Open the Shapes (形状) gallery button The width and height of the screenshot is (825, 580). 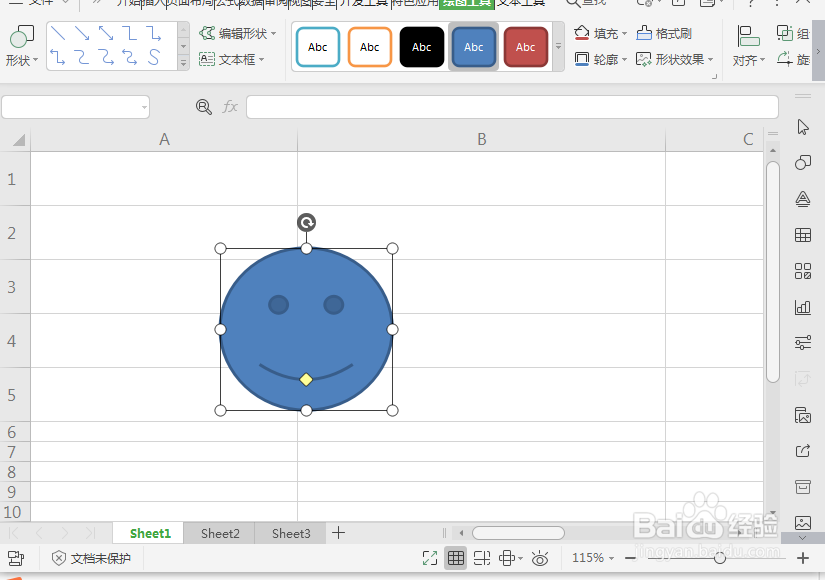pos(22,46)
